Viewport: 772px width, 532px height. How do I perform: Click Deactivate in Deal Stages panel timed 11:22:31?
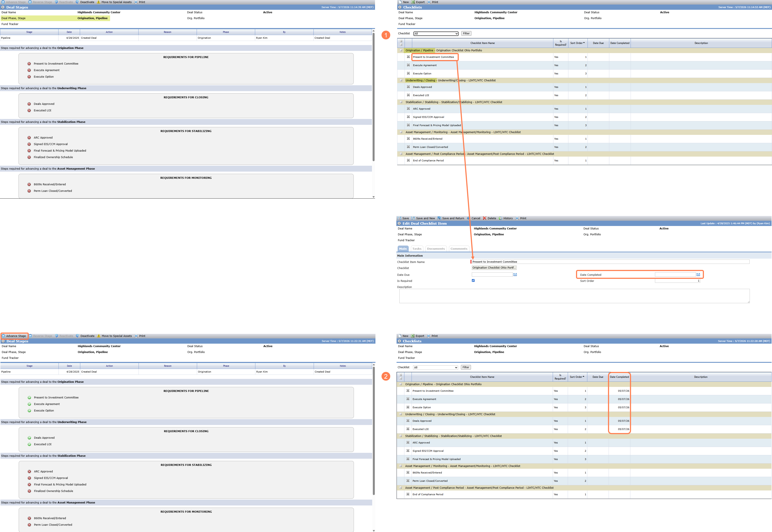coord(85,336)
